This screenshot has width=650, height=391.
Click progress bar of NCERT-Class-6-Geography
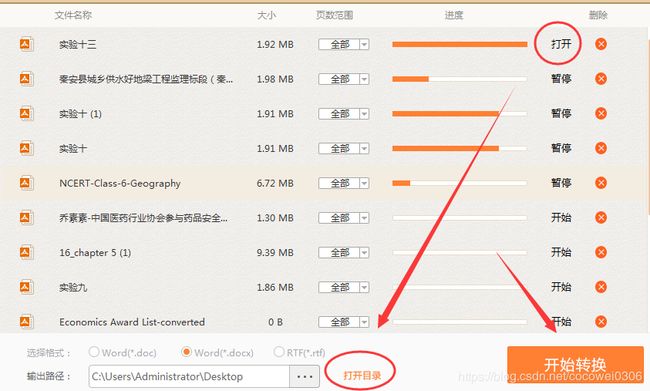coord(460,183)
